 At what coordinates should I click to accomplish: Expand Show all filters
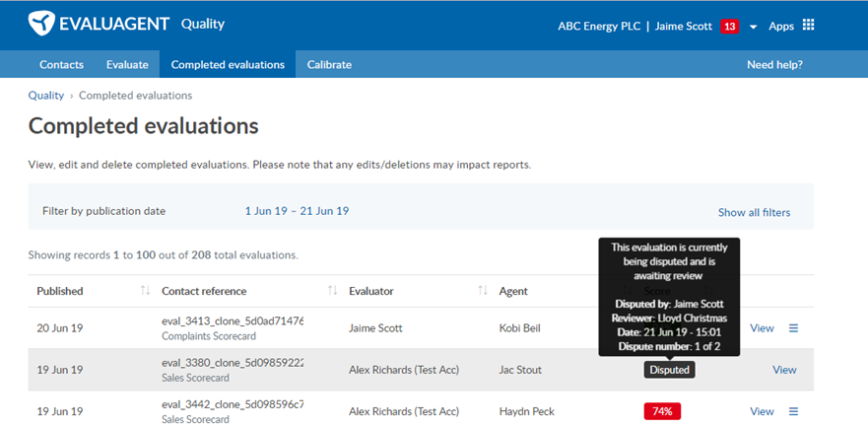click(754, 212)
